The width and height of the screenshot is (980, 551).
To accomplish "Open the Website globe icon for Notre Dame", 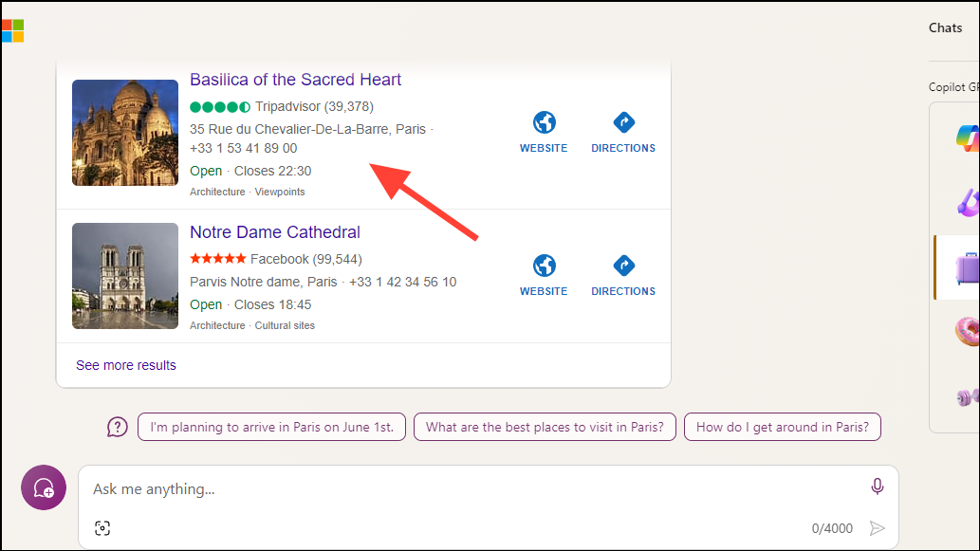I will tap(544, 266).
